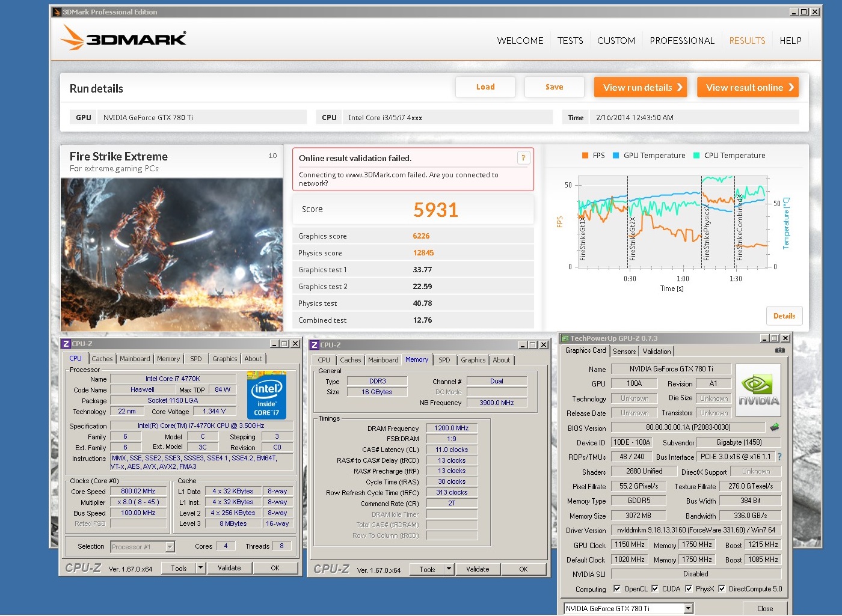Select the Graphics Card tab in GPU-Z

pyautogui.click(x=586, y=350)
